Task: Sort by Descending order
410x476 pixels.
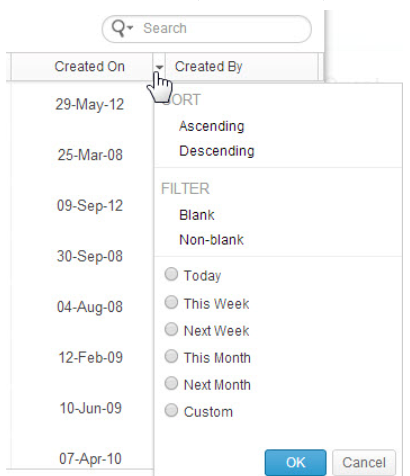Action: [x=217, y=151]
